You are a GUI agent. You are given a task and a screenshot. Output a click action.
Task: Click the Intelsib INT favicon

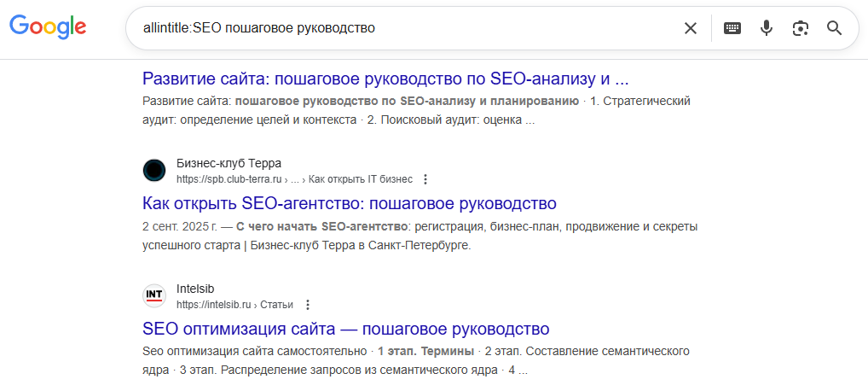tap(154, 295)
